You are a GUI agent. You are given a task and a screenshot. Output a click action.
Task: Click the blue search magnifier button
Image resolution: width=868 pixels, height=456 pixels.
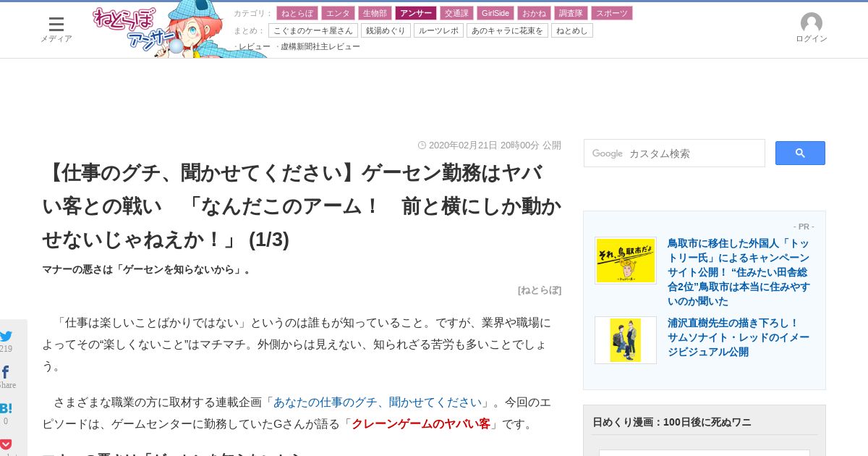tap(800, 153)
